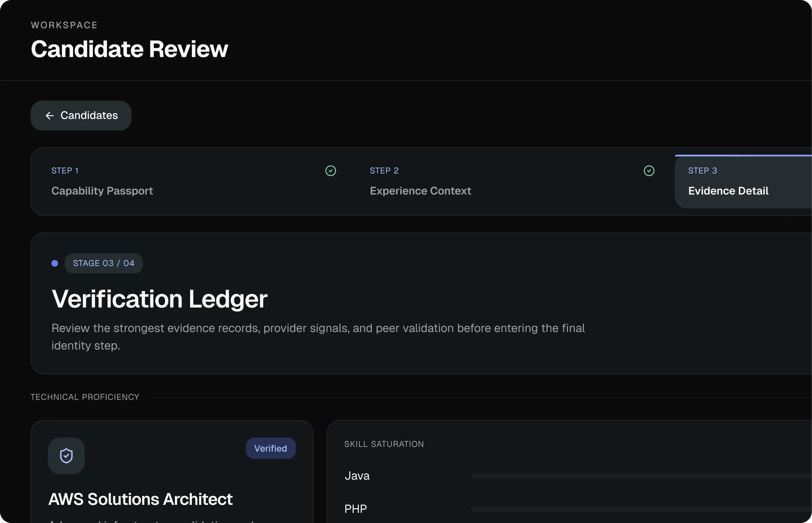Click the PHP skill label
This screenshot has height=523, width=812.
pos(356,509)
